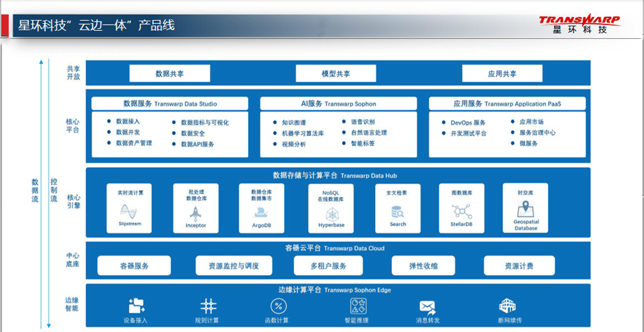
Task: Click the Search database magnifier icon
Action: [x=398, y=212]
